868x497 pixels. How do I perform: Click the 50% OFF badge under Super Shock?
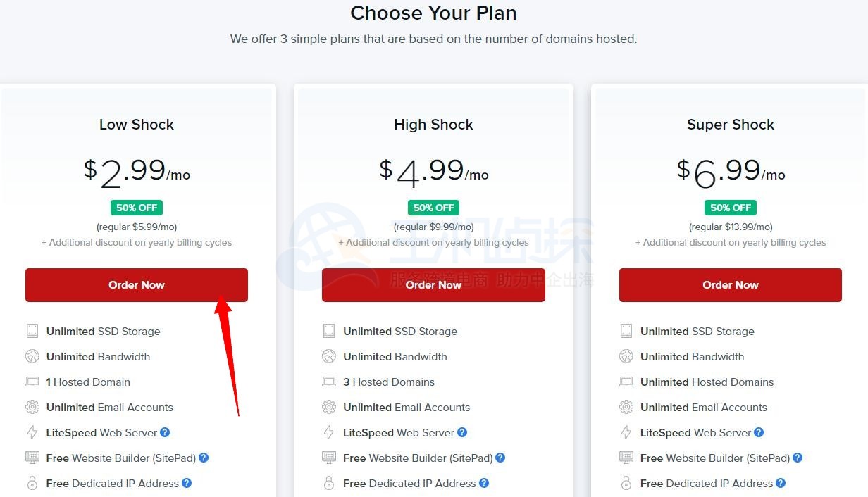731,208
